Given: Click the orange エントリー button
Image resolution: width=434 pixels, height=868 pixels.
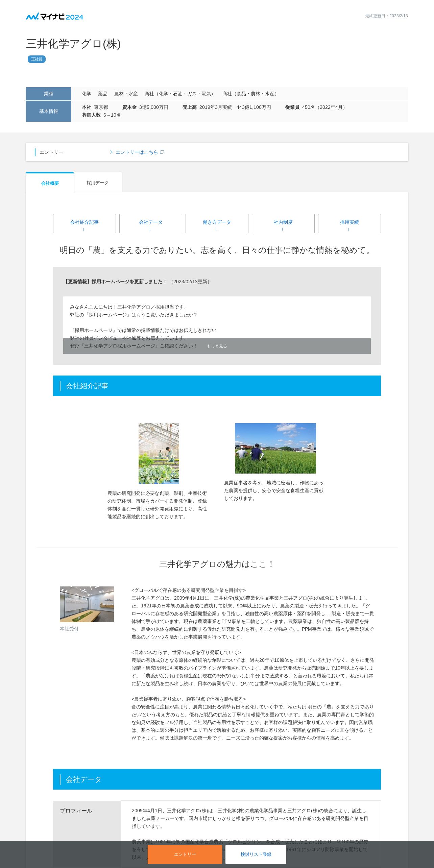Looking at the screenshot, I should tap(185, 854).
